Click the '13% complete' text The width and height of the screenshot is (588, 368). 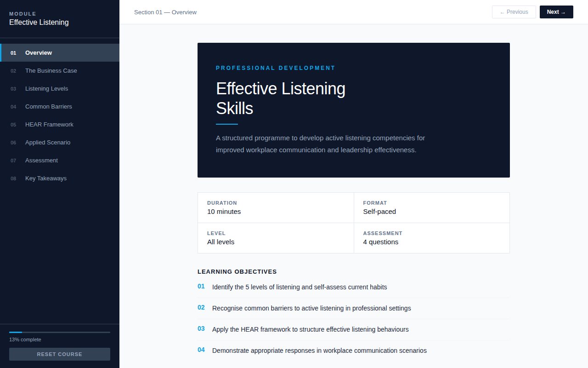coord(25,339)
